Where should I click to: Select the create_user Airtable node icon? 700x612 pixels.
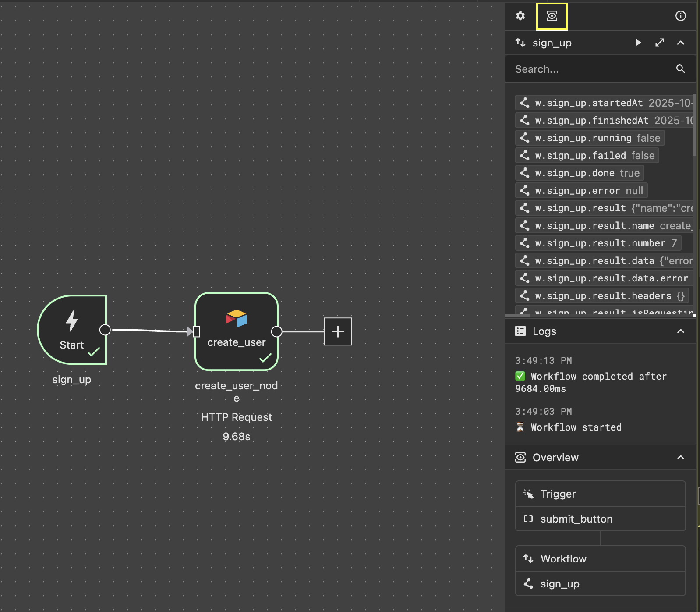pyautogui.click(x=237, y=318)
